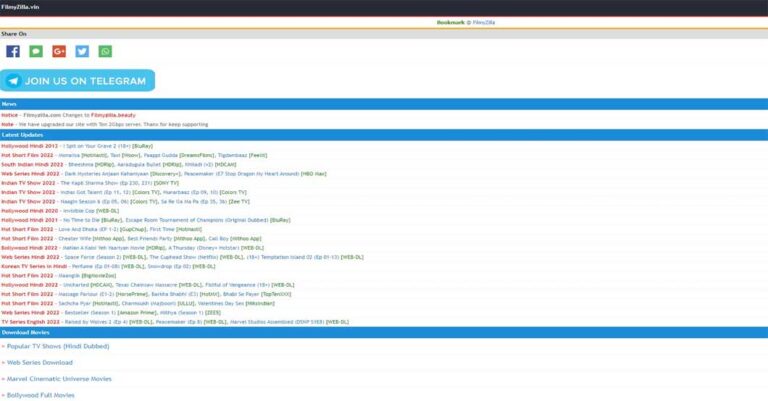Open Bestseller Season 1 Amazon Prime link
768x401 pixels.
(x=90, y=313)
